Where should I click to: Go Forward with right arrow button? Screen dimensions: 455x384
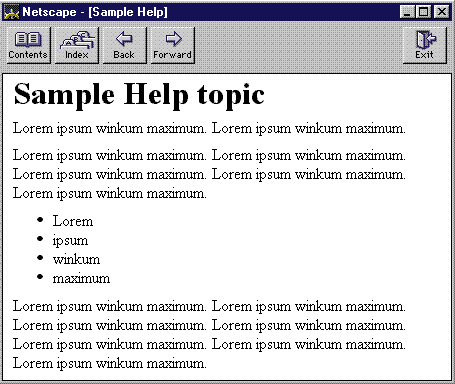(x=173, y=45)
